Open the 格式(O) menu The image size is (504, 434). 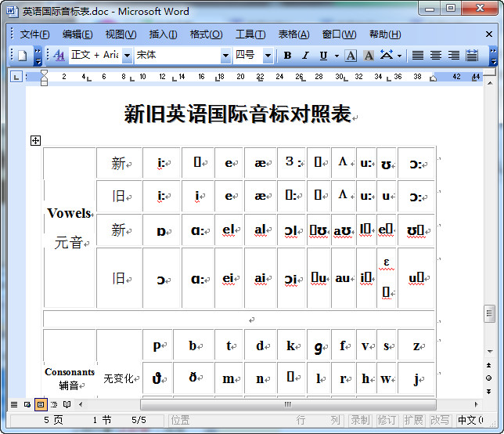206,34
